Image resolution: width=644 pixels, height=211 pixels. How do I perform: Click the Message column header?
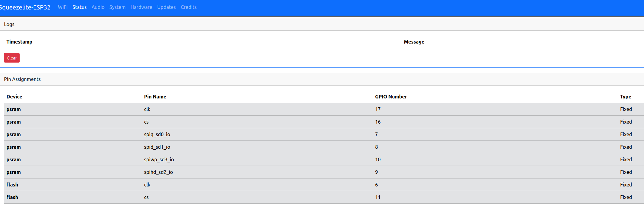tap(414, 42)
